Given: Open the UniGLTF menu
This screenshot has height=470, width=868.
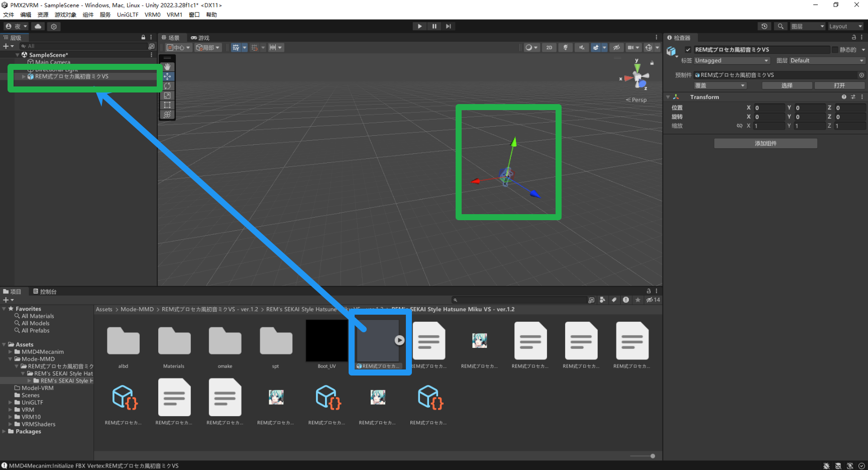Looking at the screenshot, I should 128,15.
